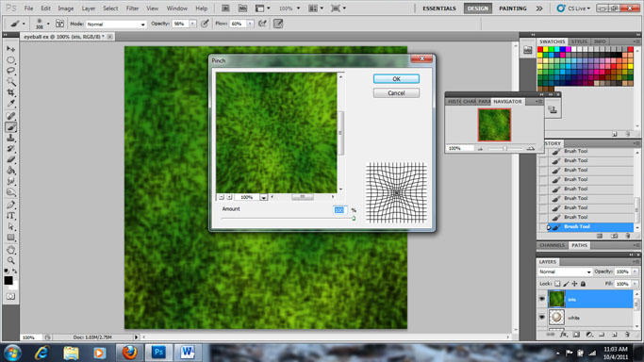644x362 pixels.
Task: Toggle Quick Mask mode
Action: pos(10,296)
